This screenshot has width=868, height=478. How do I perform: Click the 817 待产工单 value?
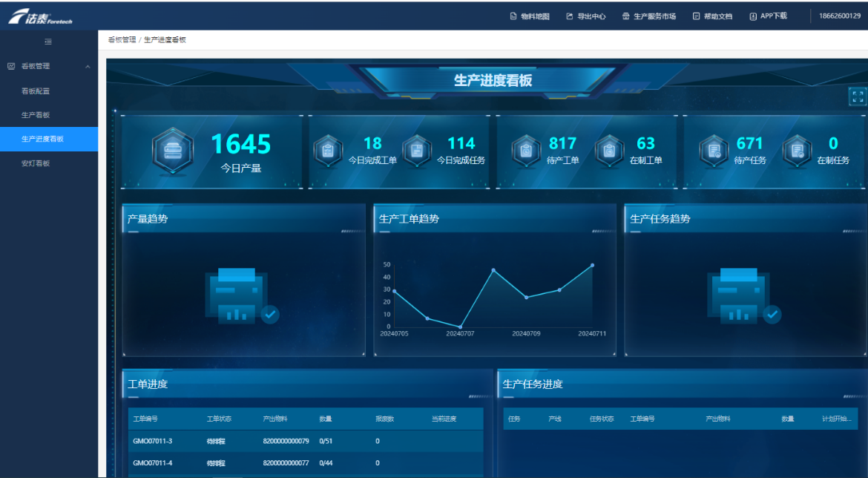click(x=562, y=143)
